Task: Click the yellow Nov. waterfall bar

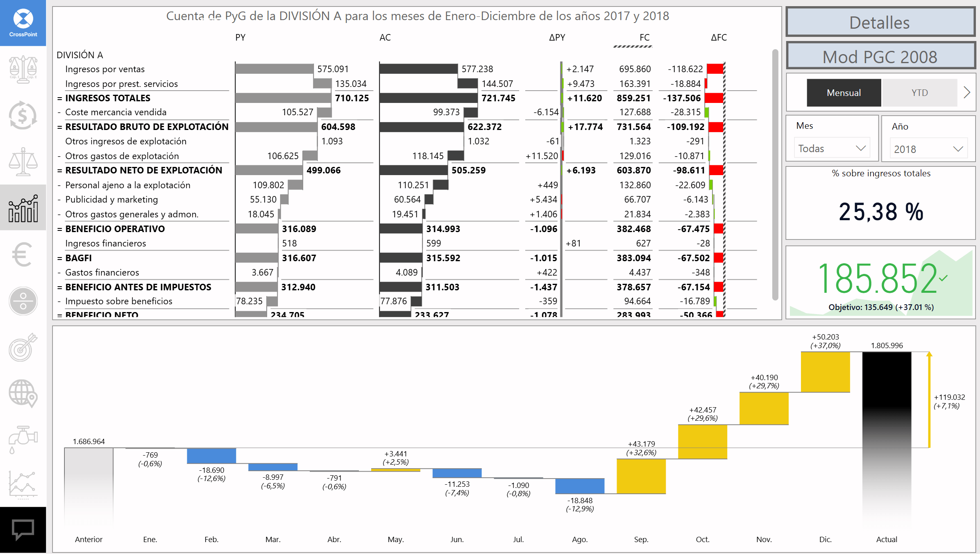Action: 764,408
